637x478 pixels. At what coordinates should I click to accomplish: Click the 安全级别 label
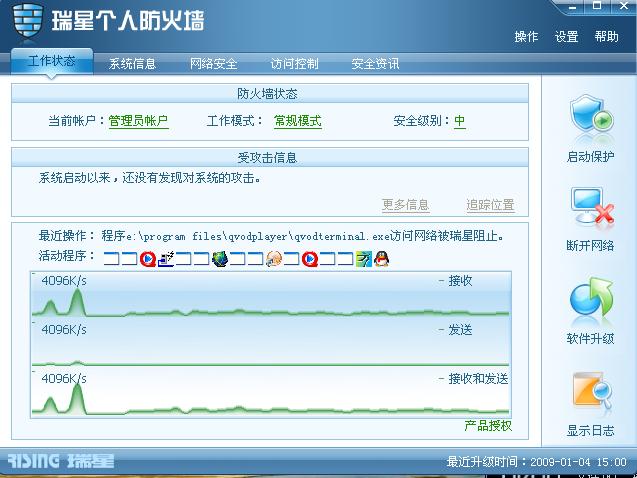[x=421, y=121]
